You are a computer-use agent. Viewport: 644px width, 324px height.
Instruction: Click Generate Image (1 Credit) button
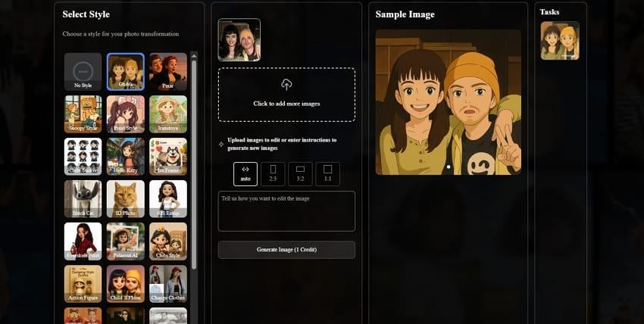pos(286,250)
